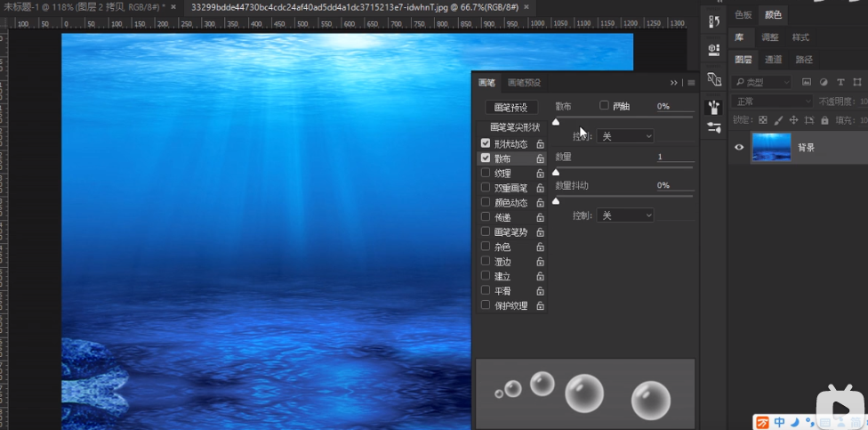Enable the 纹理 (Texture) checkbox
This screenshot has width=868, height=430.
point(486,173)
